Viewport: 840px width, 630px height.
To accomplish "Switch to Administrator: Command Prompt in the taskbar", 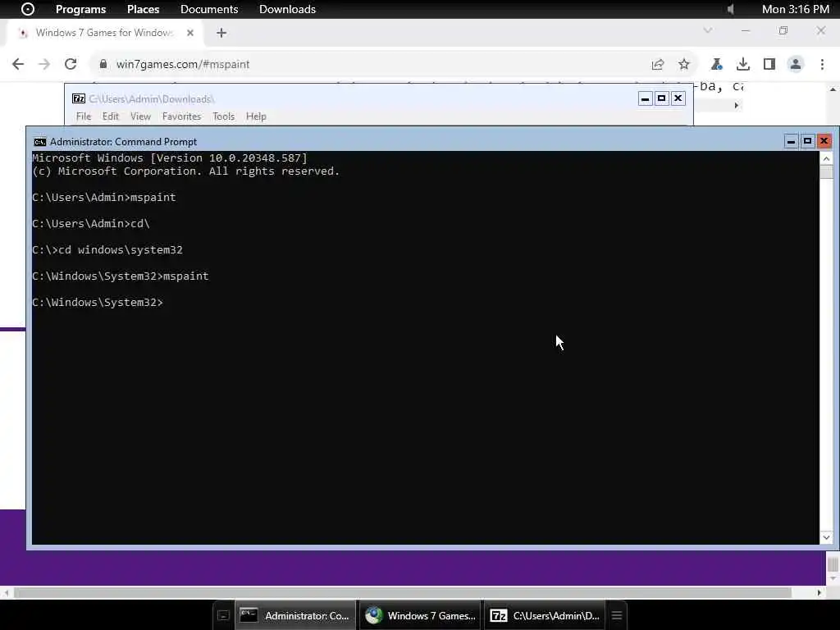I will [x=295, y=615].
